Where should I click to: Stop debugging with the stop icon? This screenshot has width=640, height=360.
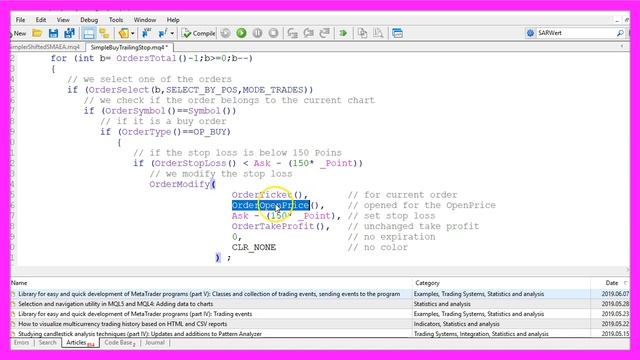coord(273,33)
